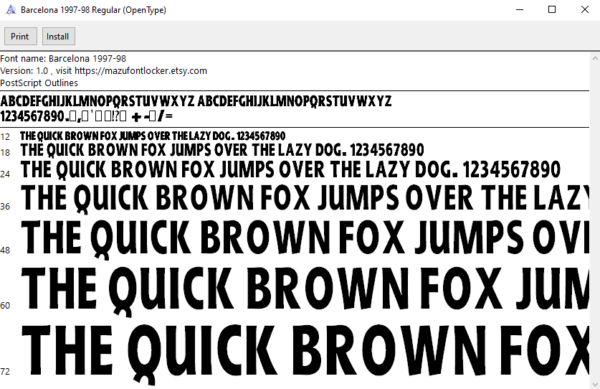Click the scrollbar down arrow
Viewport: 600px width, 389px height.
point(595,384)
